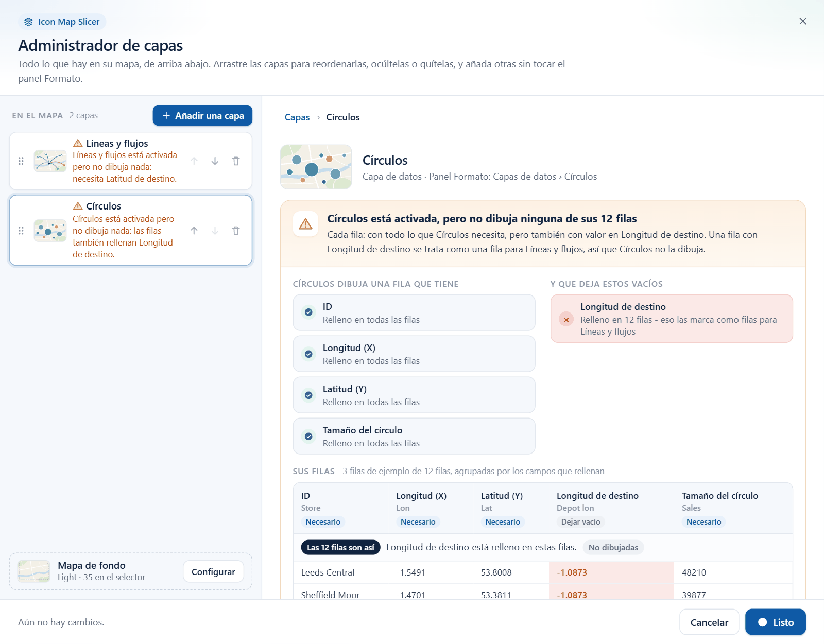Click the Icon Map Slicer badge
Screen dimensions: 824x644
point(62,22)
